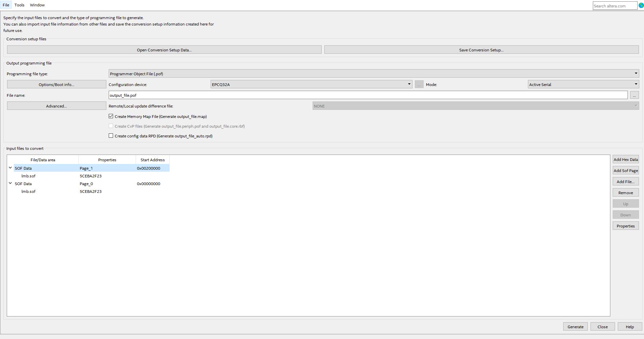Viewport: 644px width, 339px height.
Task: Click the Properties column header
Action: (x=107, y=160)
